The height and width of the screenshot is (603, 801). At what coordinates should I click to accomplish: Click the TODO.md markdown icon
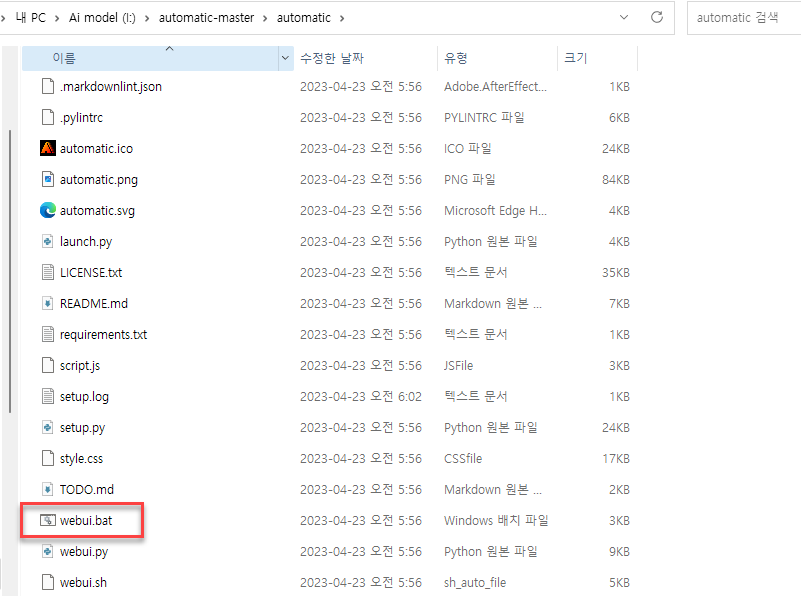48,490
